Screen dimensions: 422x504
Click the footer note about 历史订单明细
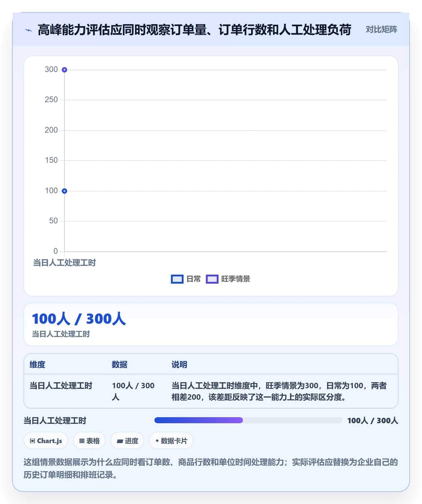[211, 468]
